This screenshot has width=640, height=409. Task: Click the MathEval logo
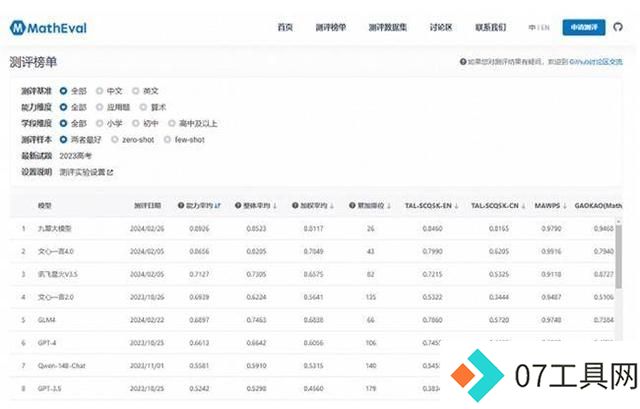pyautogui.click(x=48, y=28)
